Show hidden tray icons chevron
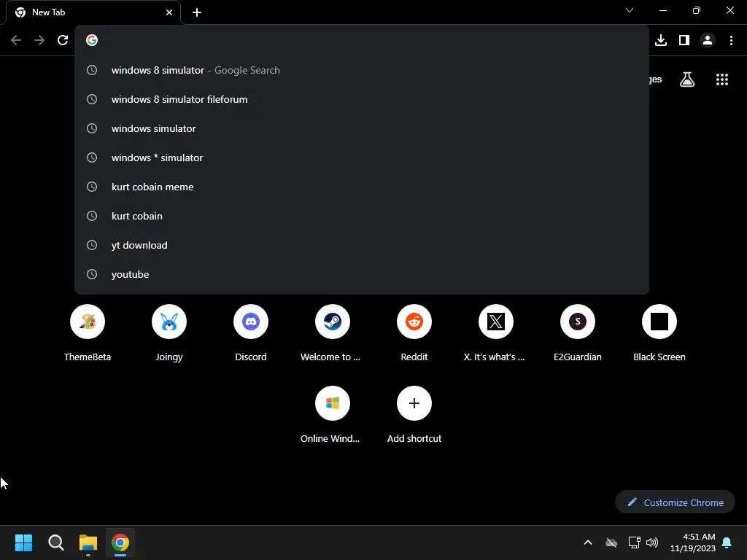 pos(588,542)
